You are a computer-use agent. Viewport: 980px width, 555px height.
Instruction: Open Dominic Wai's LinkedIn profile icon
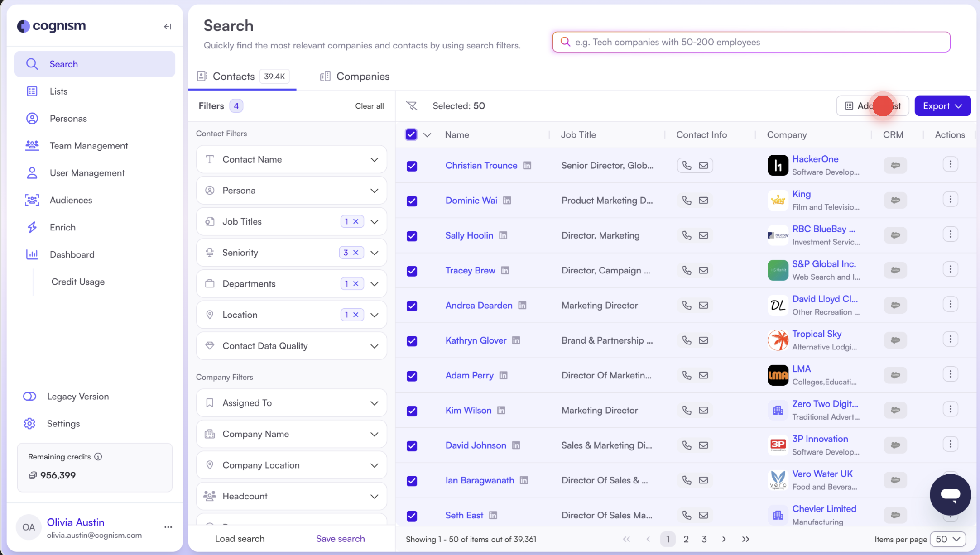coord(508,200)
